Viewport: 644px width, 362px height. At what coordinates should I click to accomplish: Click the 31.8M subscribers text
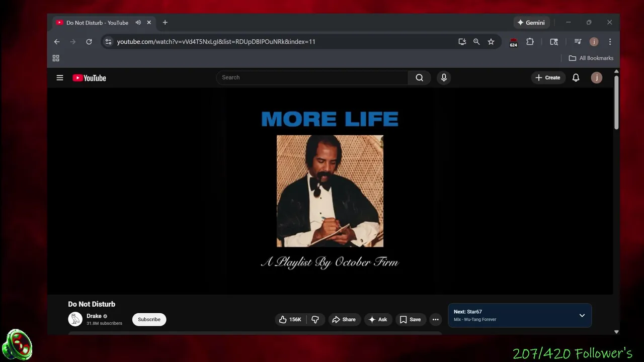(x=104, y=323)
